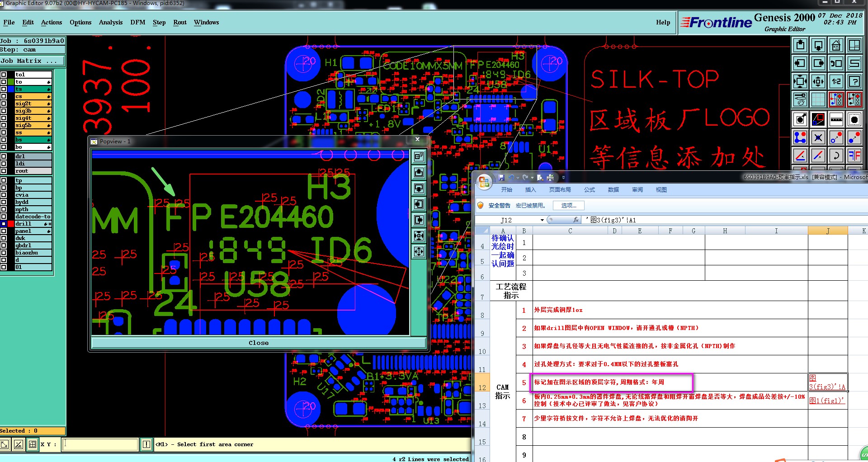868x462 pixels.
Task: Open the XY coordinate window icon
Action: 854,45
